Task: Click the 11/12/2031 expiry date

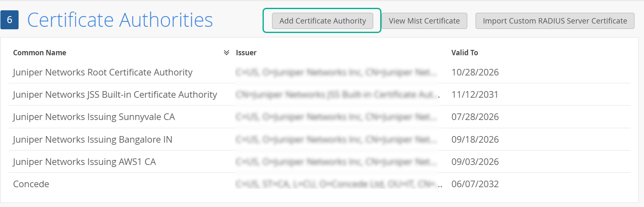Action: [475, 95]
